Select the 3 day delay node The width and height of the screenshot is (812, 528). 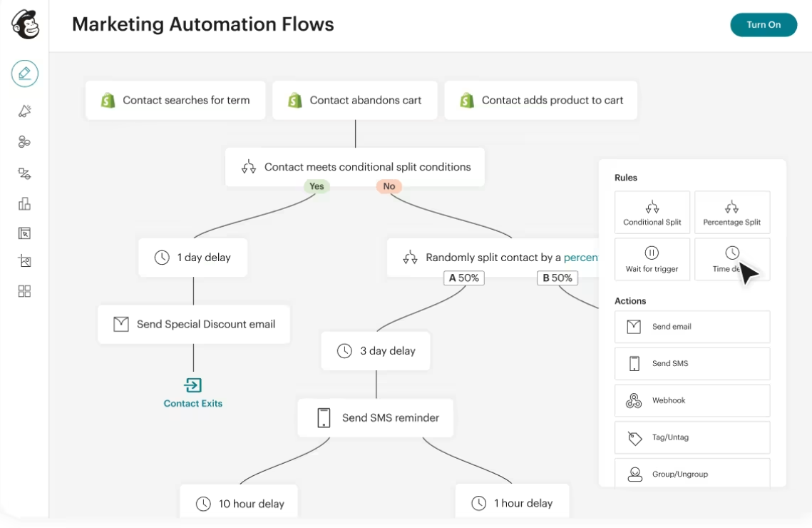pyautogui.click(x=376, y=351)
